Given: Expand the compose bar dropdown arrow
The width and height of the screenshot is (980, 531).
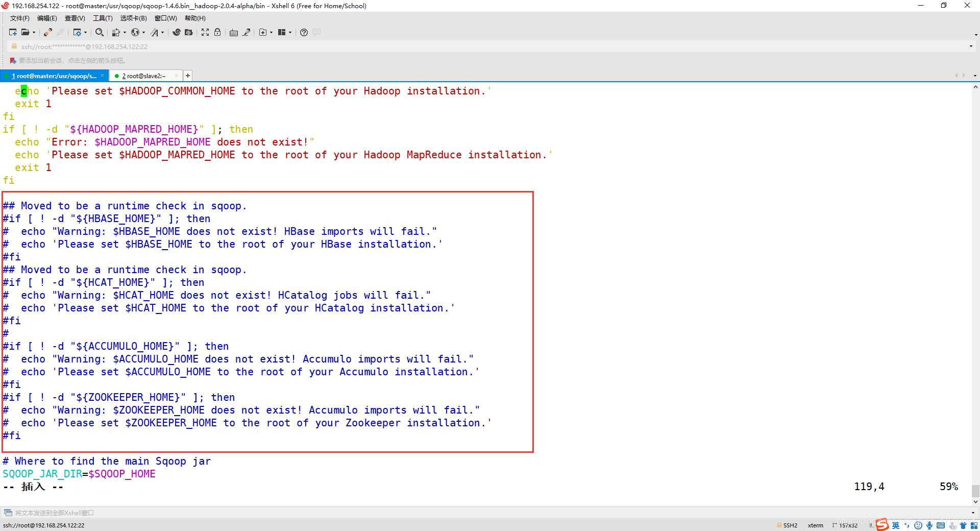Looking at the screenshot, I should [x=972, y=513].
